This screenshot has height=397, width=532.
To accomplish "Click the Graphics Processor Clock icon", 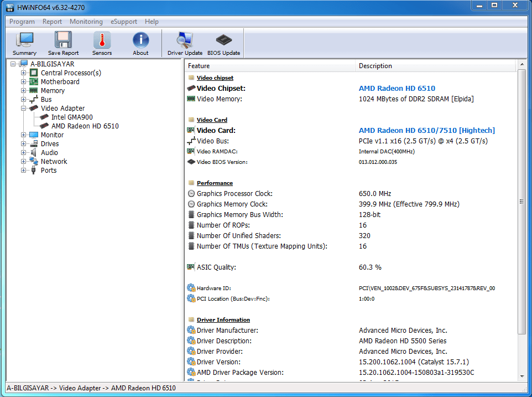I will (x=191, y=194).
